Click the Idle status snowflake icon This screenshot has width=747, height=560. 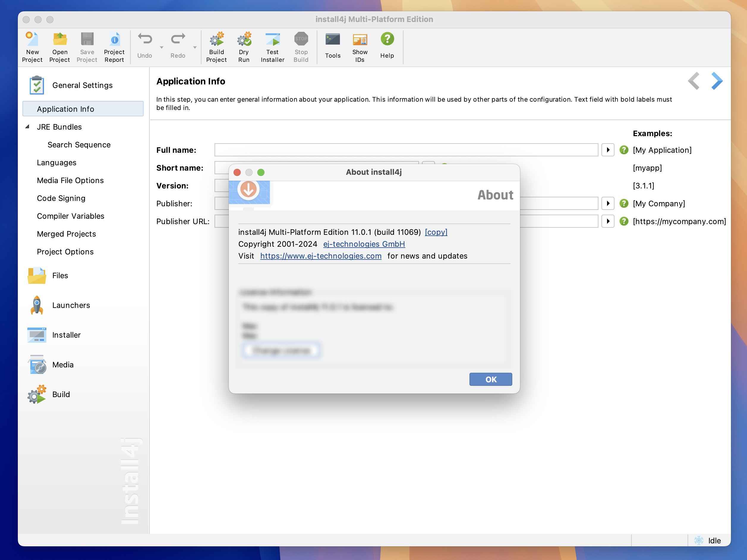point(699,541)
